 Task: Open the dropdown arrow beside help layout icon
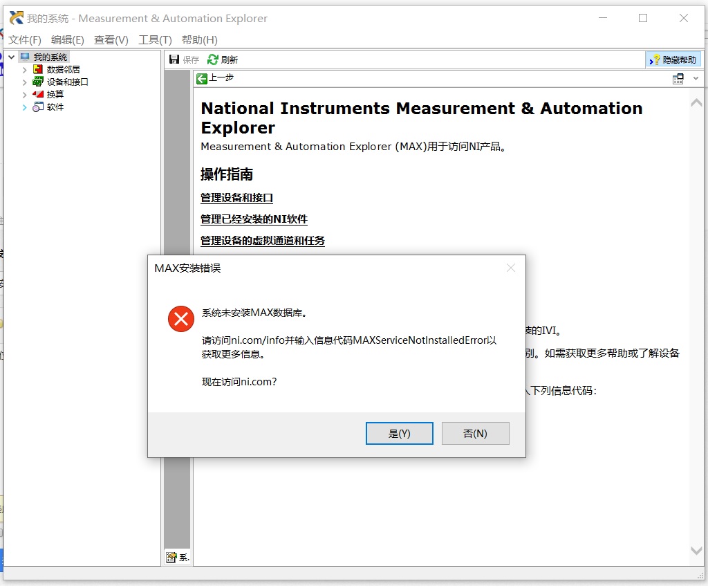pyautogui.click(x=696, y=79)
